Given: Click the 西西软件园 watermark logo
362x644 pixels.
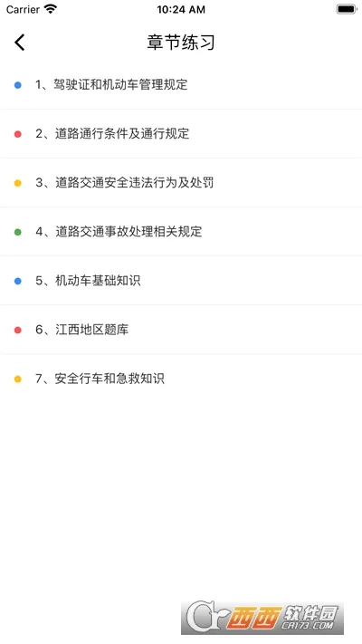Looking at the screenshot, I should [262, 618].
